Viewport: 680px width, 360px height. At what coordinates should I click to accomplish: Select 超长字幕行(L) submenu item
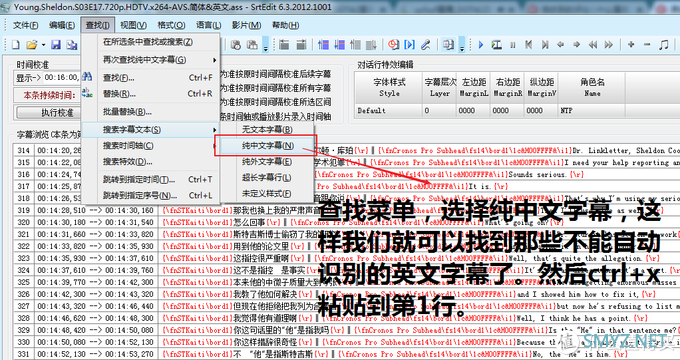267,177
